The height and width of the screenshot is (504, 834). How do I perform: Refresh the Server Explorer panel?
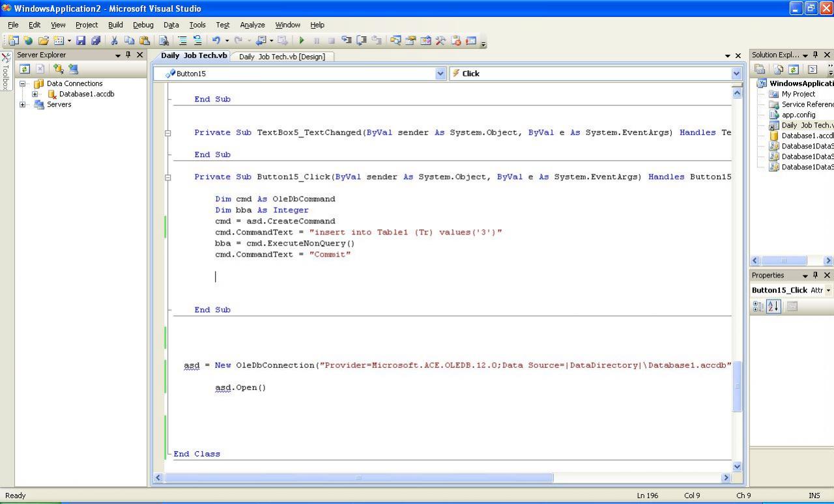tap(25, 69)
